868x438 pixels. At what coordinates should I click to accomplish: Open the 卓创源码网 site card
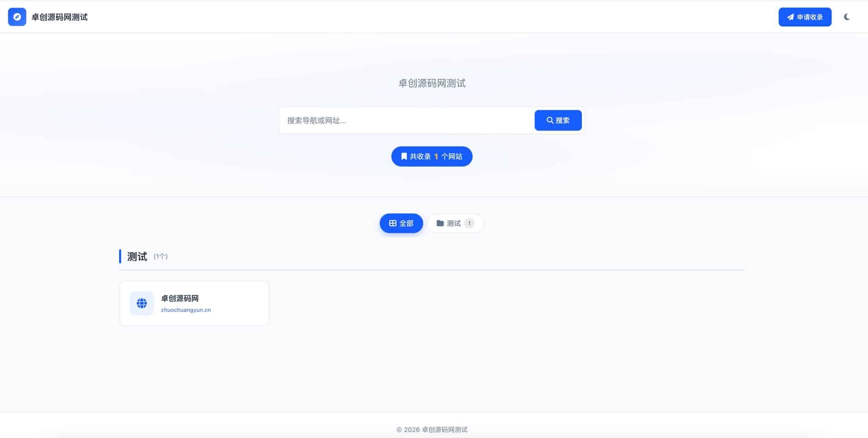194,303
